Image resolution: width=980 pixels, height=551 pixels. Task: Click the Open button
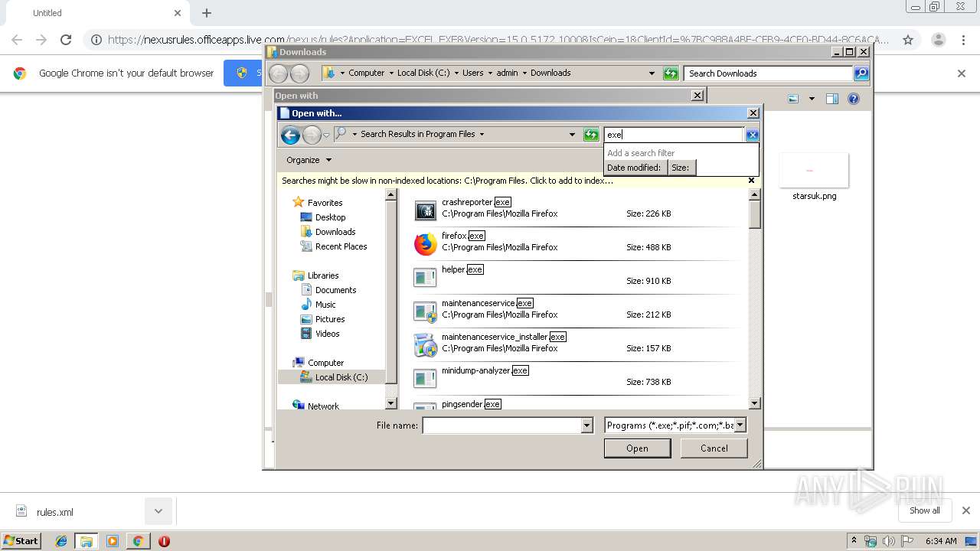[x=637, y=448]
